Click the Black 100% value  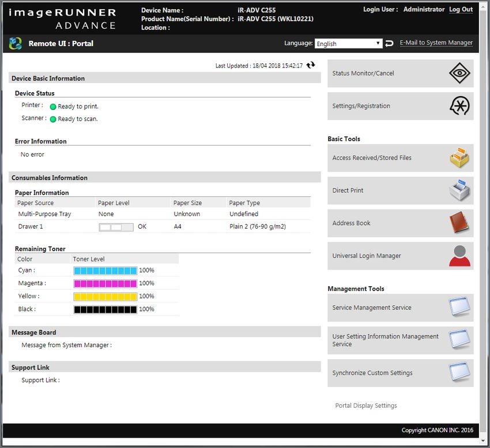146,309
